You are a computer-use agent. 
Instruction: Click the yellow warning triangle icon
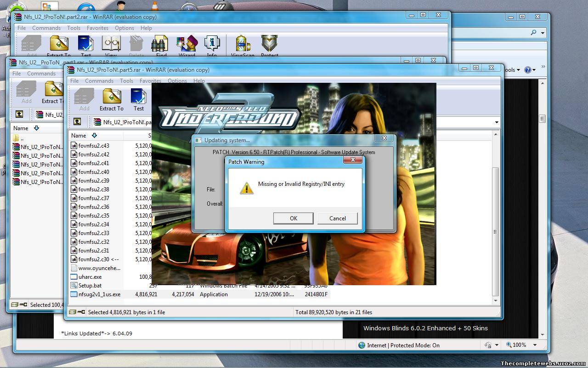(x=247, y=188)
